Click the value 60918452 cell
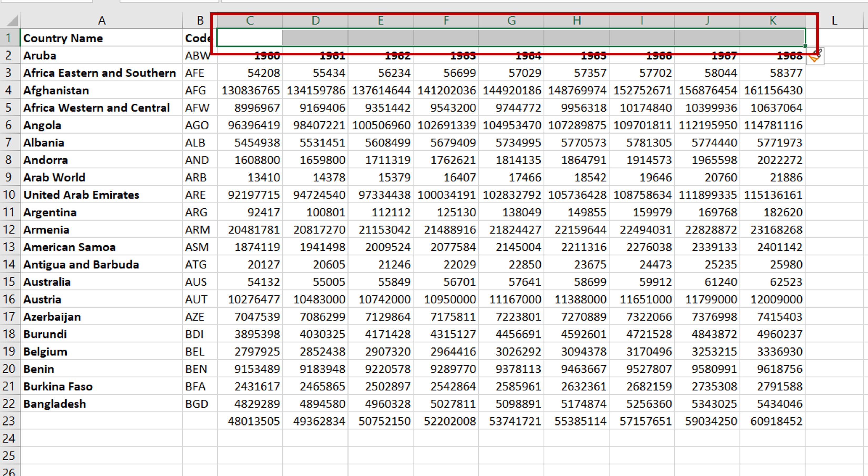 point(772,421)
